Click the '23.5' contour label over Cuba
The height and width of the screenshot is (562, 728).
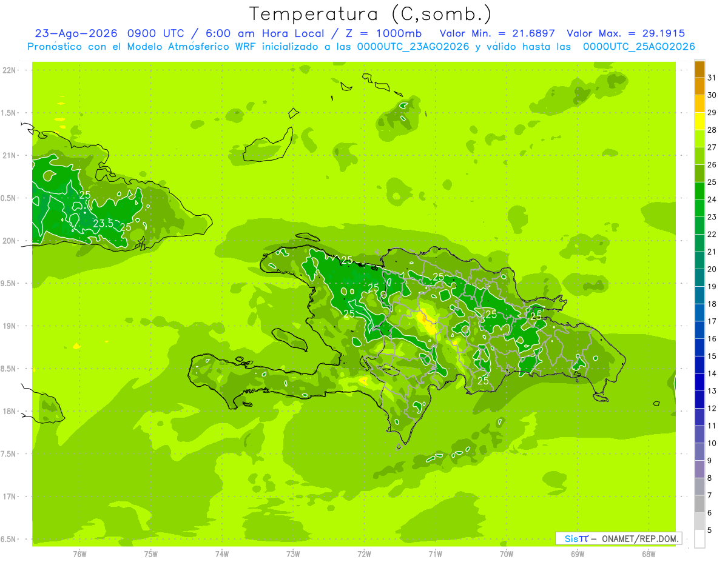point(103,223)
